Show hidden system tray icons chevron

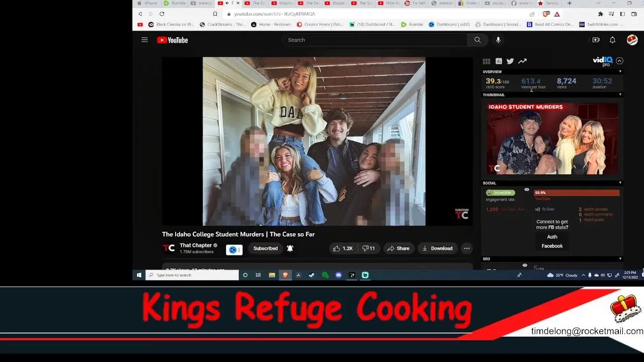click(x=583, y=275)
